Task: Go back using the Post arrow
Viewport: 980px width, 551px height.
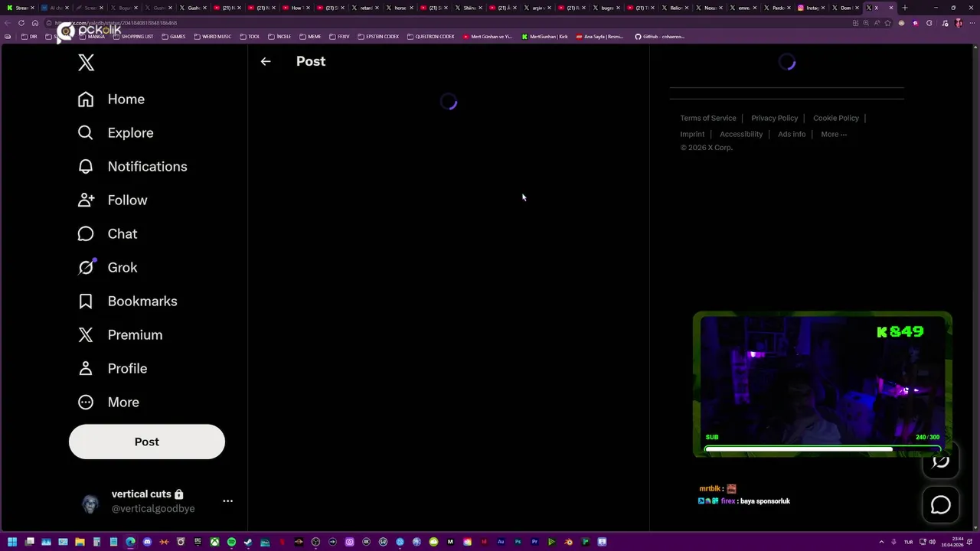Action: pyautogui.click(x=266, y=61)
